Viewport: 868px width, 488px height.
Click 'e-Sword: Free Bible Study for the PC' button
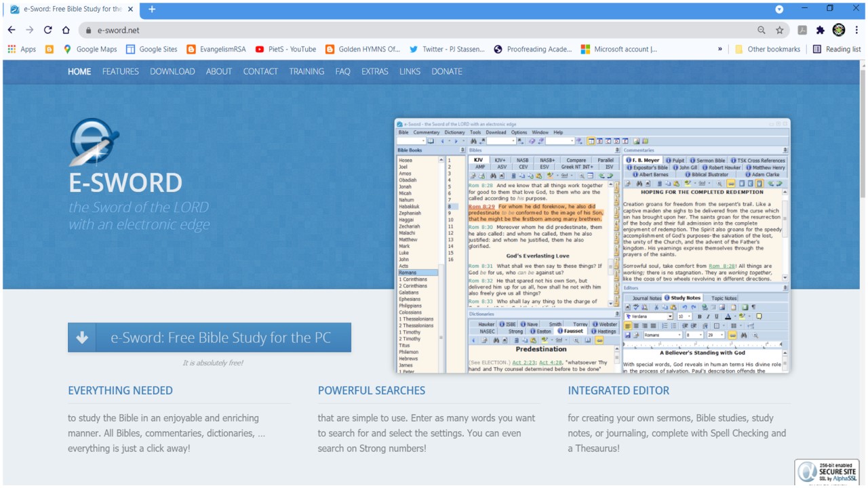210,338
